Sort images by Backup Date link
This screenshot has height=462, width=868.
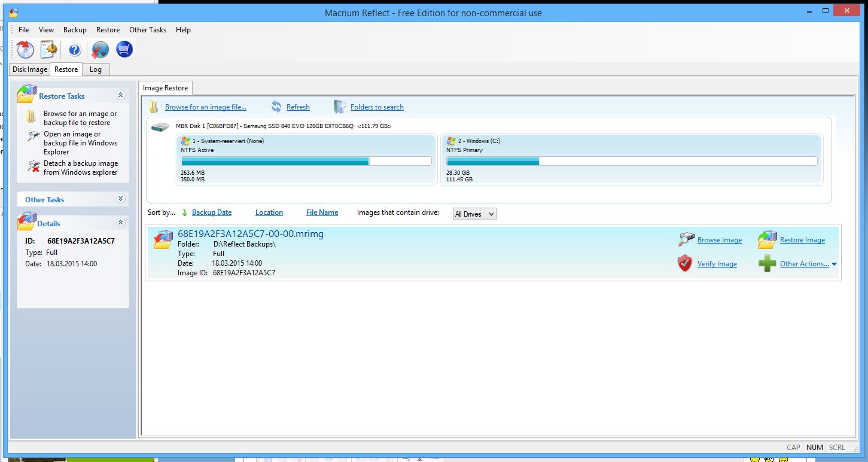(212, 212)
